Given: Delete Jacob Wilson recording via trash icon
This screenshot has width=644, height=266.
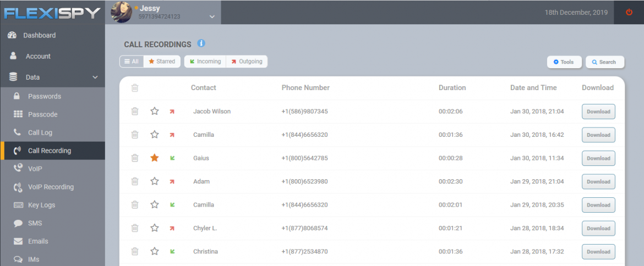Looking at the screenshot, I should pos(135,111).
